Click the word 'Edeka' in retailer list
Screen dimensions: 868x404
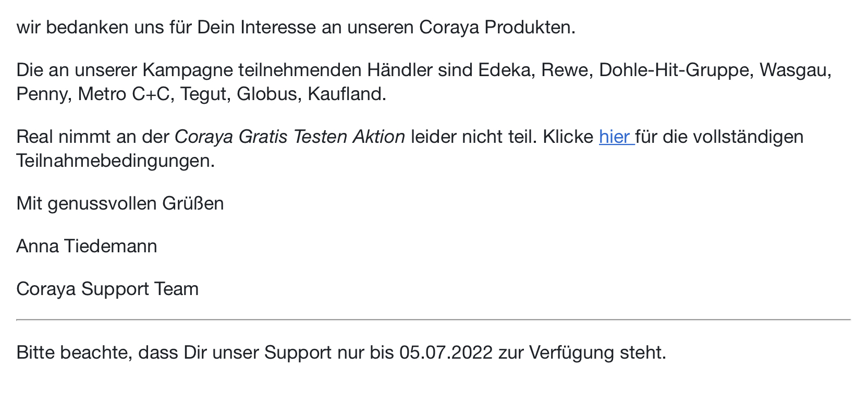(x=504, y=70)
